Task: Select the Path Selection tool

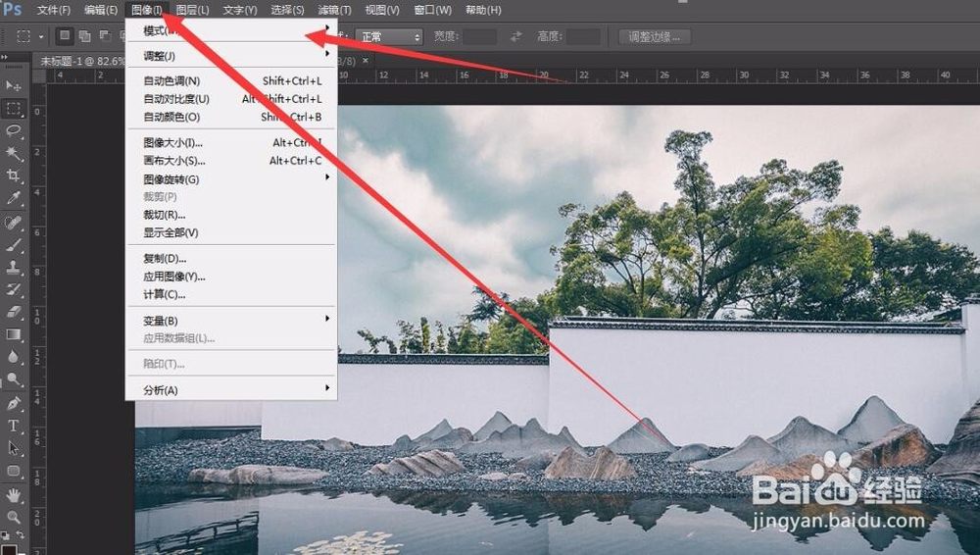Action: (13, 448)
